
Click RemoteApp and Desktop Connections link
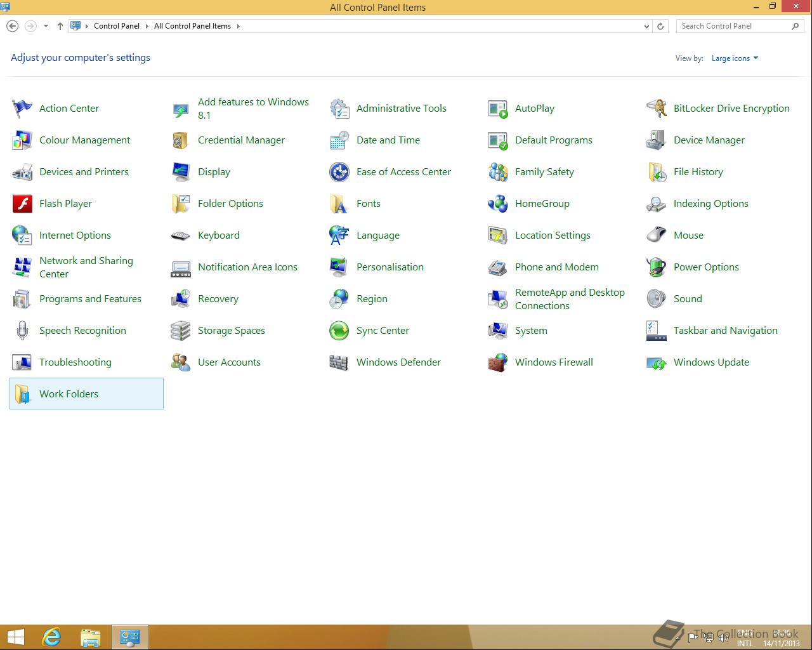570,299
